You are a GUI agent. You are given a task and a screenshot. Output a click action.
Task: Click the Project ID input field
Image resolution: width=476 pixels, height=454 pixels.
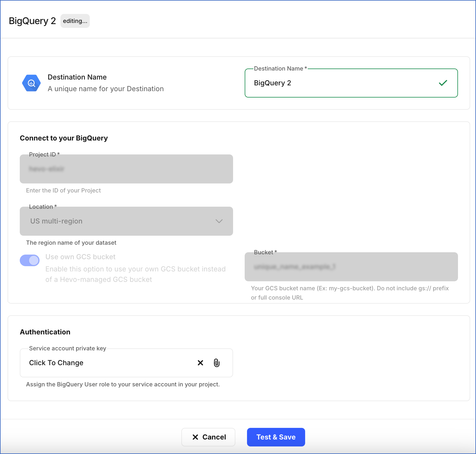tap(126, 169)
